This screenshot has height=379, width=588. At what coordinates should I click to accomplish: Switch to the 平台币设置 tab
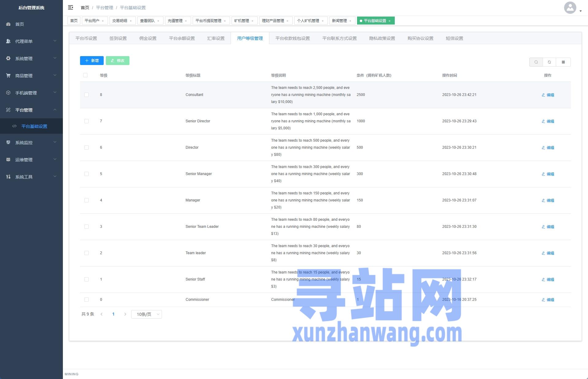click(x=86, y=38)
